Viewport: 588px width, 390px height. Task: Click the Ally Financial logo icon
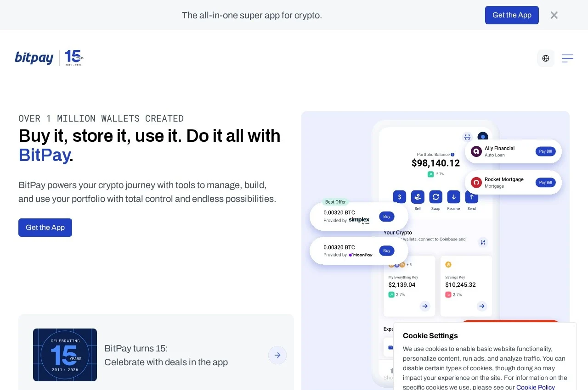[x=476, y=151]
